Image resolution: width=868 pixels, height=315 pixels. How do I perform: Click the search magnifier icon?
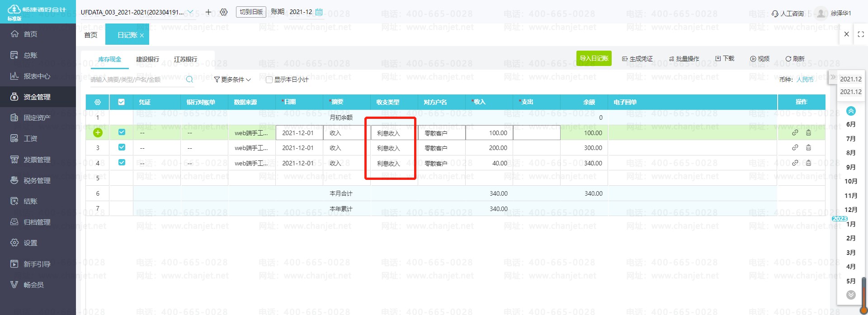pyautogui.click(x=189, y=80)
